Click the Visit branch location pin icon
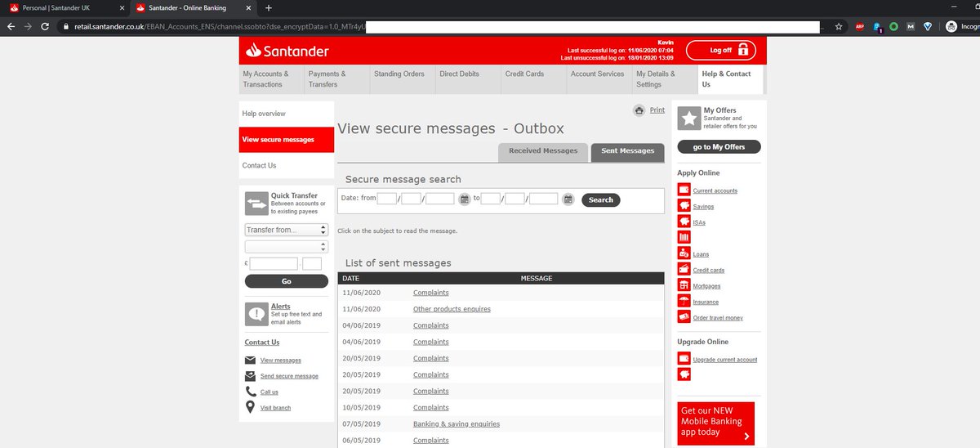This screenshot has width=980, height=448. [x=250, y=407]
